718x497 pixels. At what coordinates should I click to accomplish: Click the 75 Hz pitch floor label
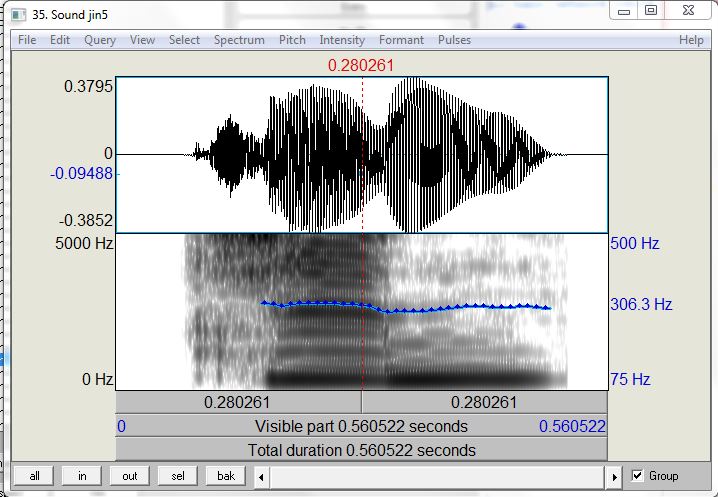coord(630,379)
